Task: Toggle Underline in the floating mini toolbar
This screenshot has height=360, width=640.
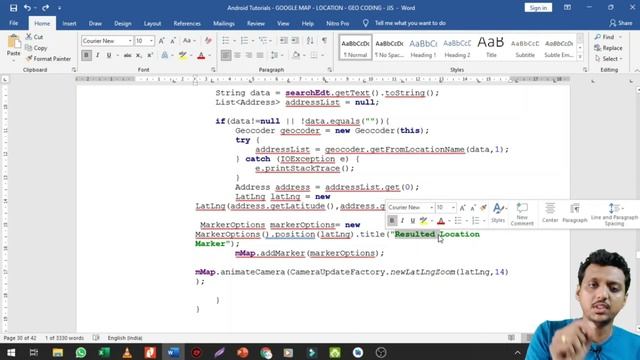Action: (413, 221)
